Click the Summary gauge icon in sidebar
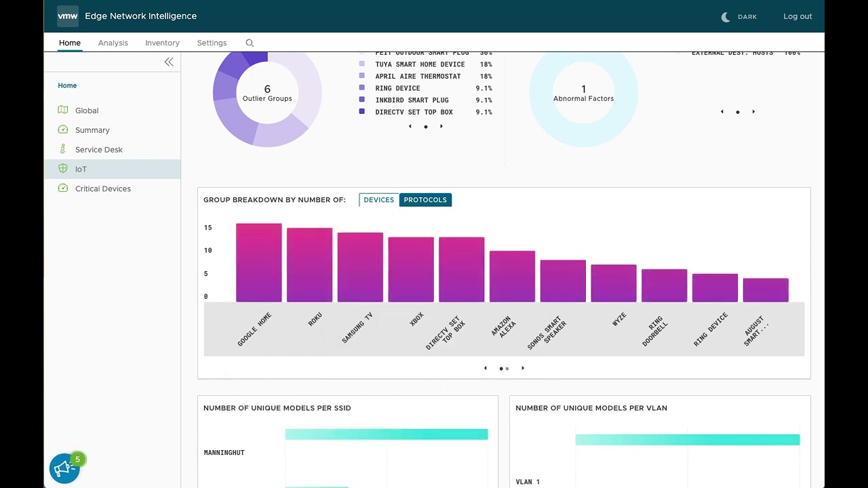This screenshot has width=868, height=488. (x=63, y=129)
